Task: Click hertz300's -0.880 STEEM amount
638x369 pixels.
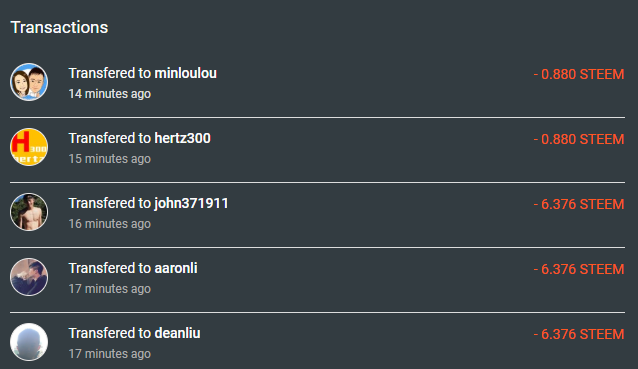Action: 579,140
